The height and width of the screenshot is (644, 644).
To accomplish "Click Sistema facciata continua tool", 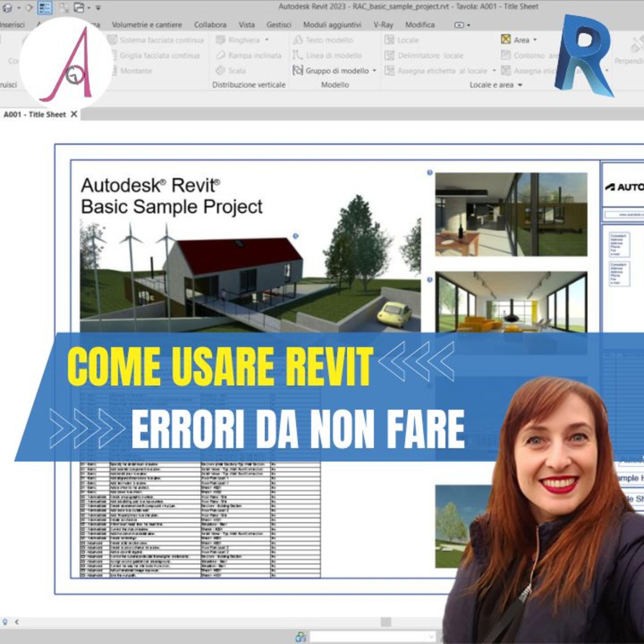I will (156, 40).
